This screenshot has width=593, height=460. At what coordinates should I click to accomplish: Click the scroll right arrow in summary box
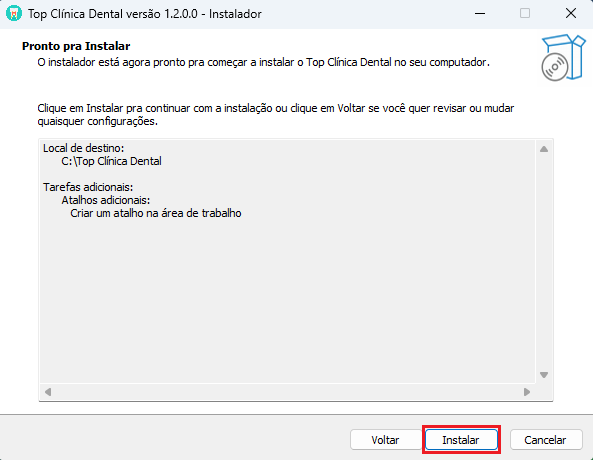527,392
